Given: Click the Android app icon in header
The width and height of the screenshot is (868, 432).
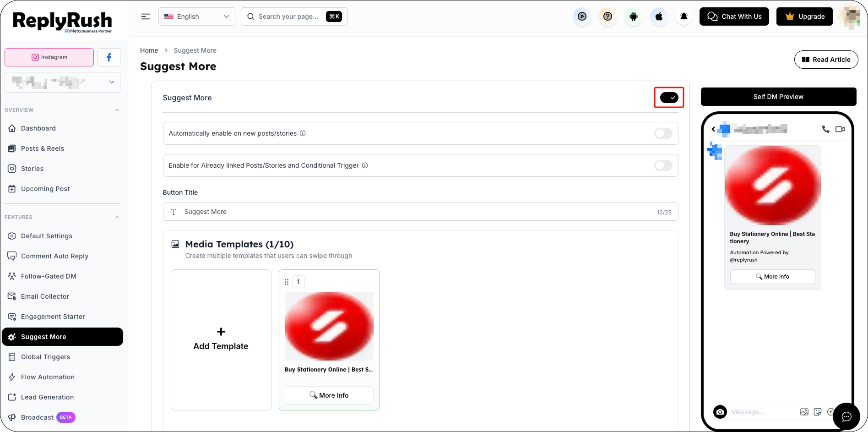Looking at the screenshot, I should [x=634, y=16].
